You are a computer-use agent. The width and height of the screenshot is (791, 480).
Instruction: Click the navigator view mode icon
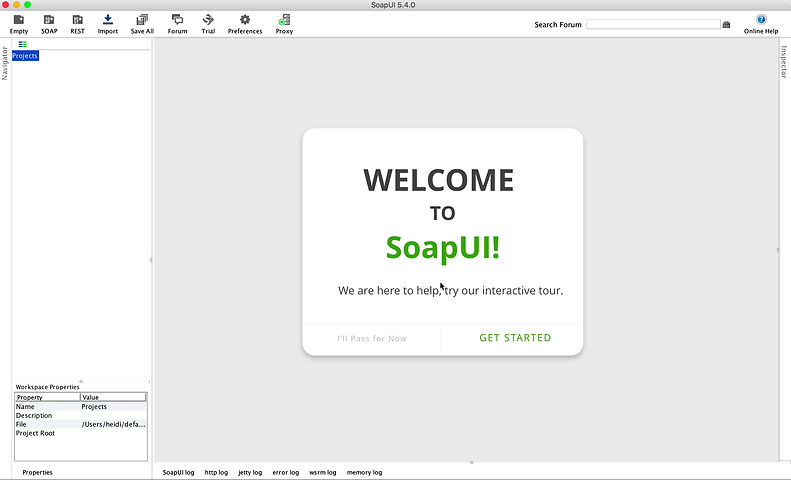click(23, 44)
